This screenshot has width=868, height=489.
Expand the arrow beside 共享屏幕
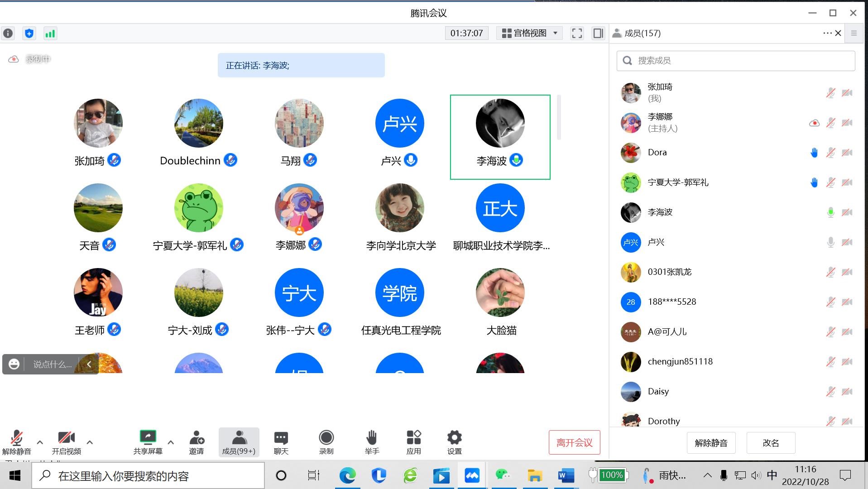[x=171, y=442]
